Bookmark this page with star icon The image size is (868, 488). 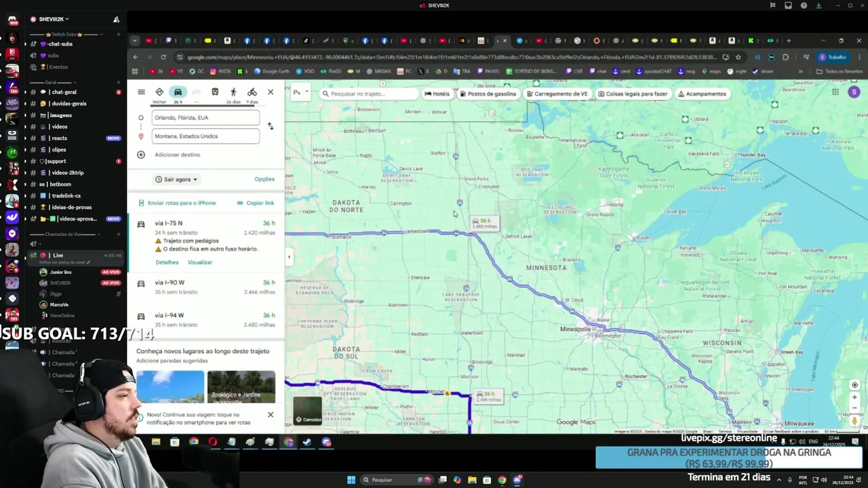point(738,57)
